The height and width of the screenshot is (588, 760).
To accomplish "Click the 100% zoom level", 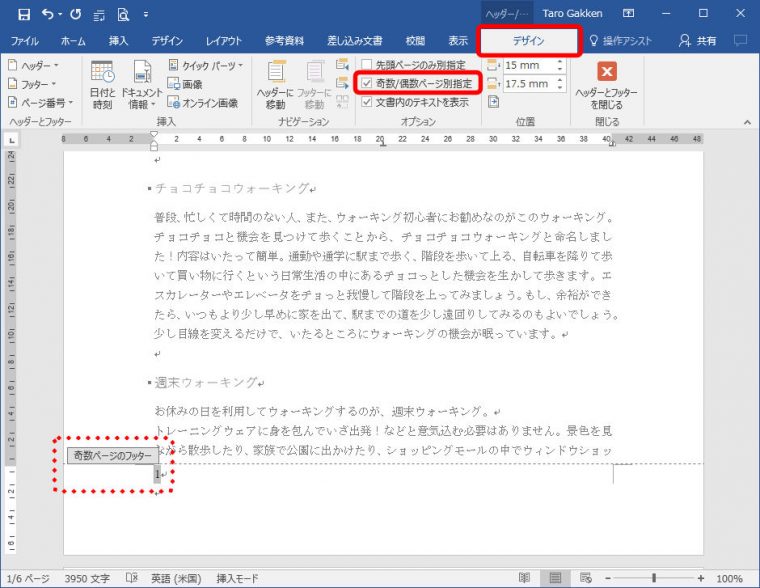I will [x=729, y=578].
